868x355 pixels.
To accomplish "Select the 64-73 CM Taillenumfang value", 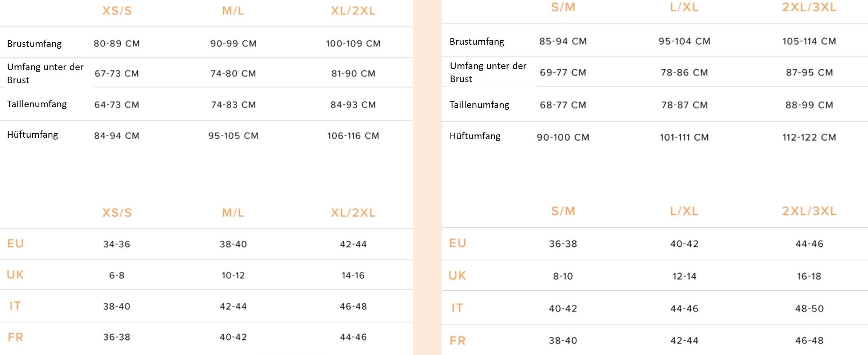I will tap(117, 105).
